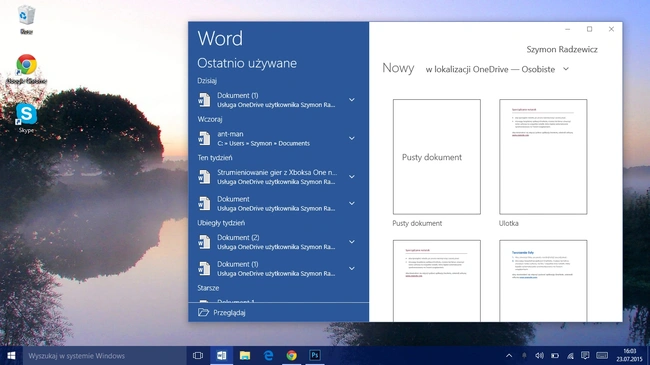Click Word icon of Dokument under Ten tydzień
650x365 pixels.
tap(204, 203)
